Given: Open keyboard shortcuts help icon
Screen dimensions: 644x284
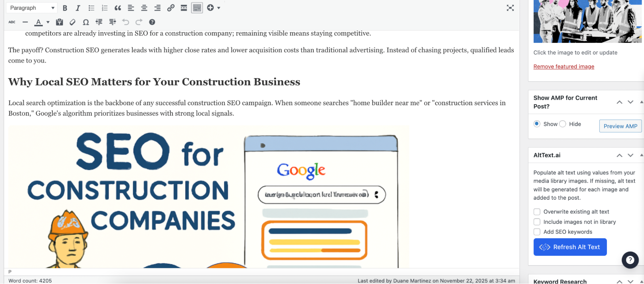Looking at the screenshot, I should tap(152, 22).
